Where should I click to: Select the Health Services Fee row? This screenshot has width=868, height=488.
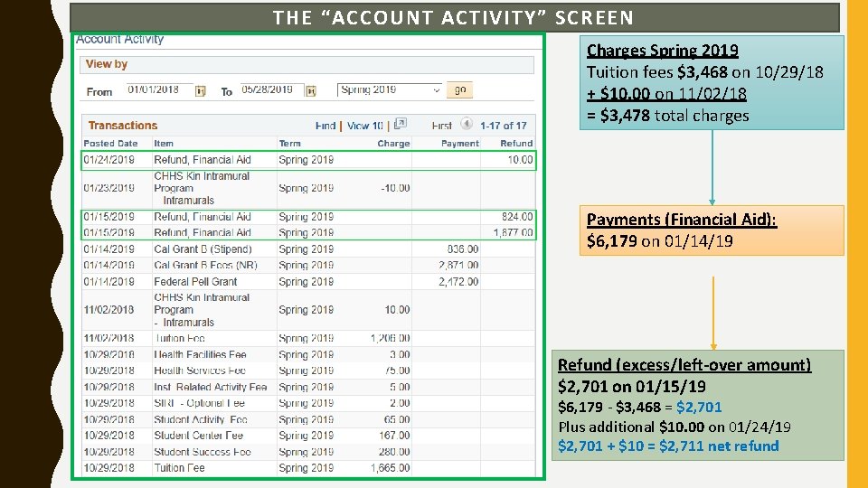pos(309,371)
